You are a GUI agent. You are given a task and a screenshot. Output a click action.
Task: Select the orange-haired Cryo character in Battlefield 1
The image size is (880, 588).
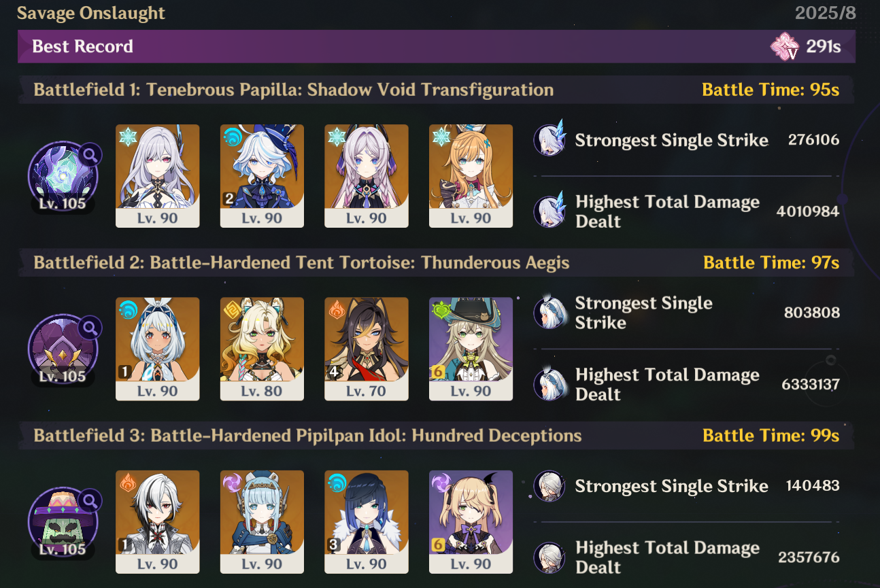471,176
